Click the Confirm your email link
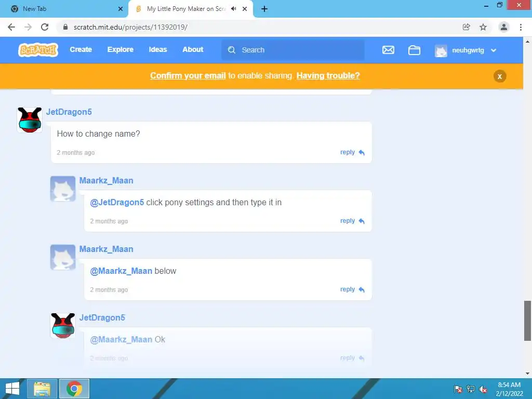The image size is (532, 399). 188,76
